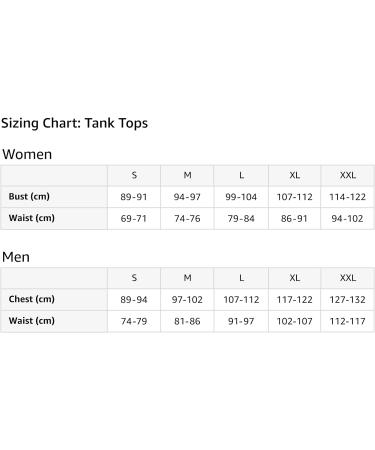
Task: Select the Men's chest value 97-102
Action: tap(187, 300)
